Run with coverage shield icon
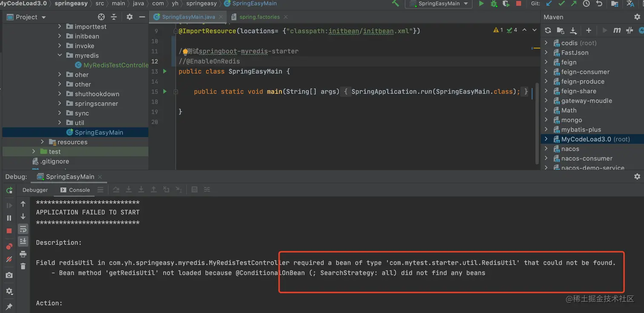The height and width of the screenshot is (313, 644). click(x=506, y=3)
